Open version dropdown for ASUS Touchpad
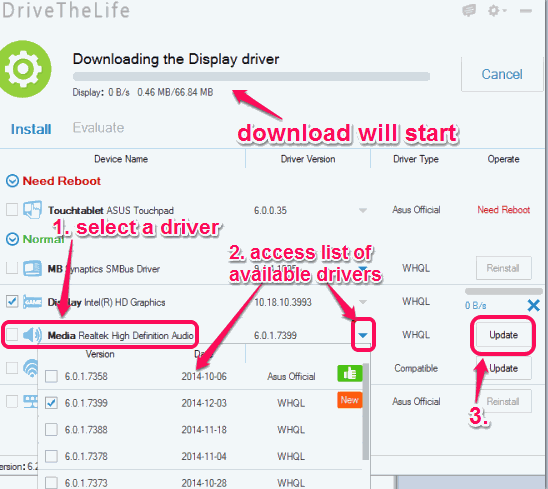 pos(363,210)
